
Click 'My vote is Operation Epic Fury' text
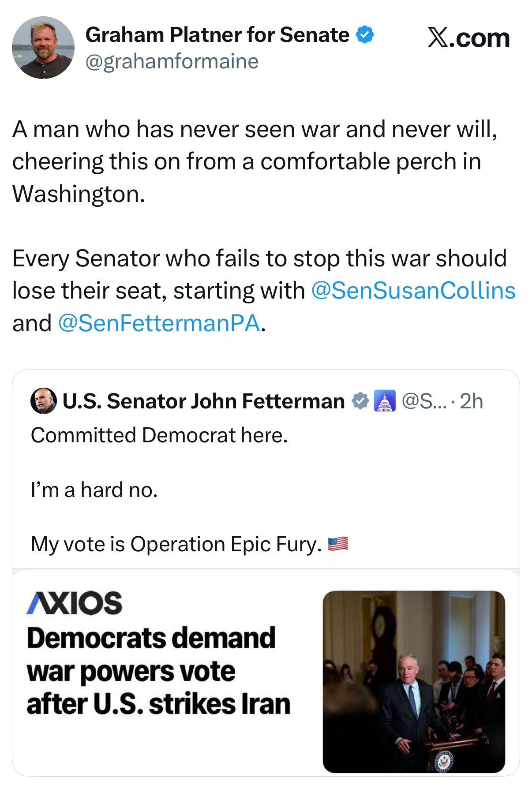point(176,544)
